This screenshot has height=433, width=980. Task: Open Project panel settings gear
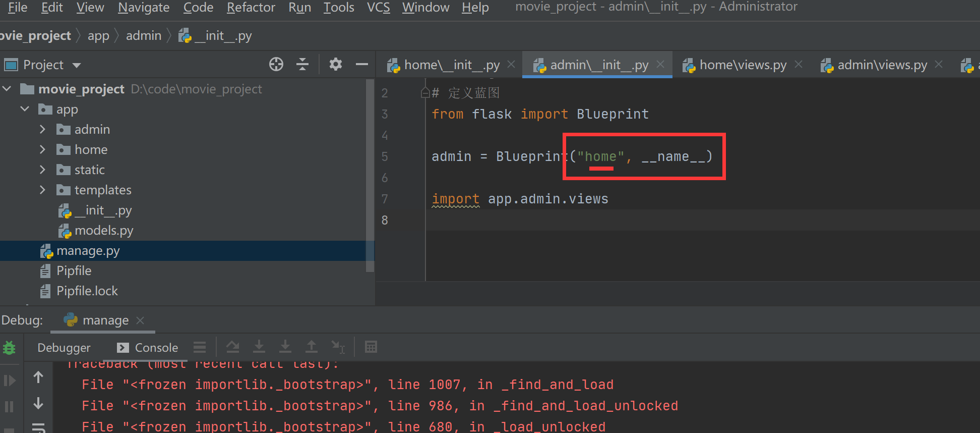click(x=336, y=64)
